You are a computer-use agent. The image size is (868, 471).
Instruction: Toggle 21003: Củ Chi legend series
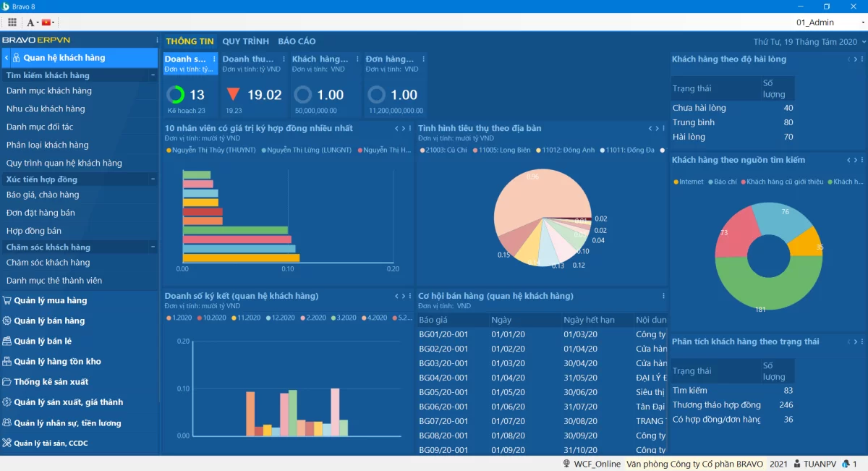pos(446,150)
